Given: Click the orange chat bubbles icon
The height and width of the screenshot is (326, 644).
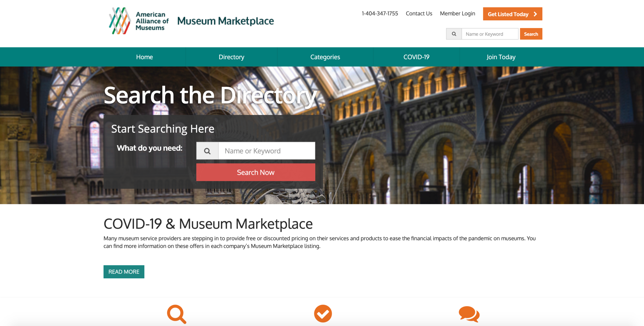Looking at the screenshot, I should 469,314.
